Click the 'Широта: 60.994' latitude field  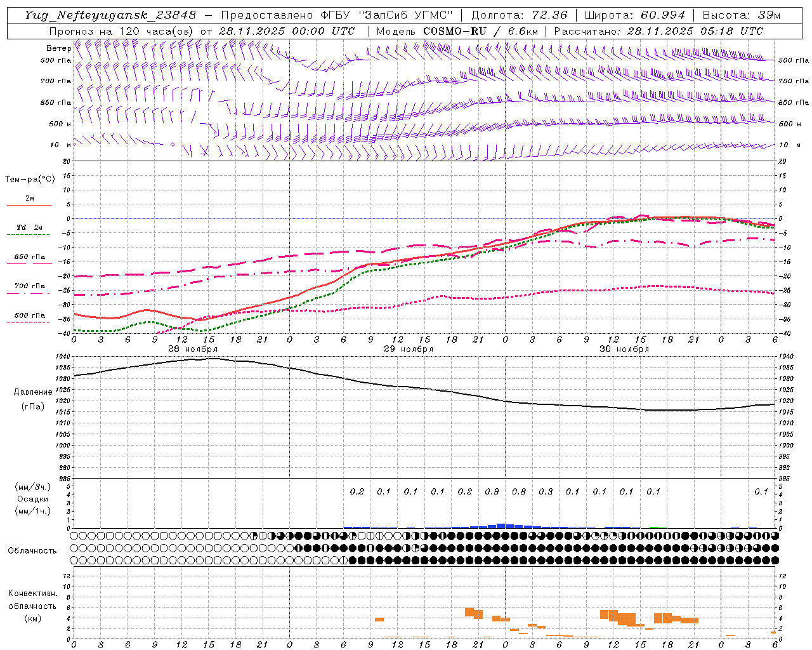tap(635, 15)
